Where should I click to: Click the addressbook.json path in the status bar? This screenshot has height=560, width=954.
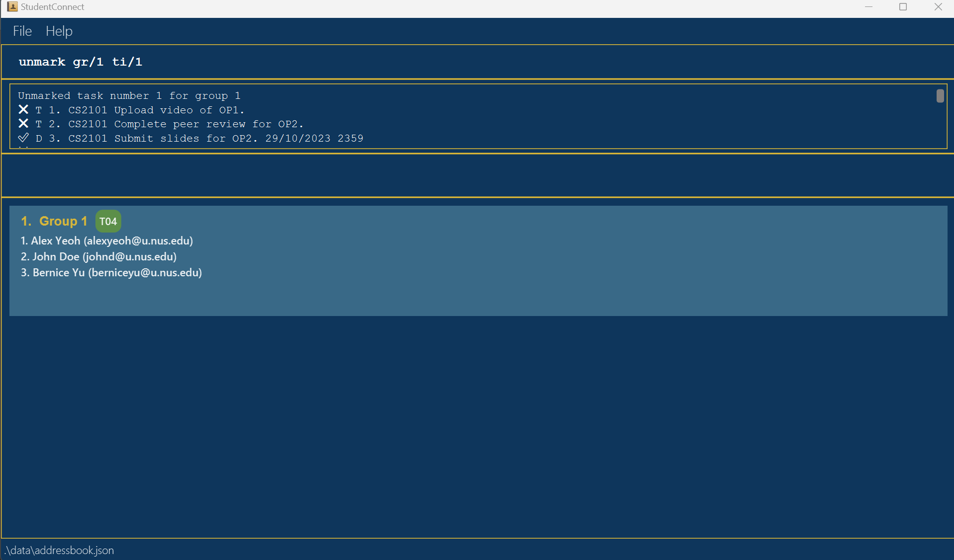click(x=59, y=550)
